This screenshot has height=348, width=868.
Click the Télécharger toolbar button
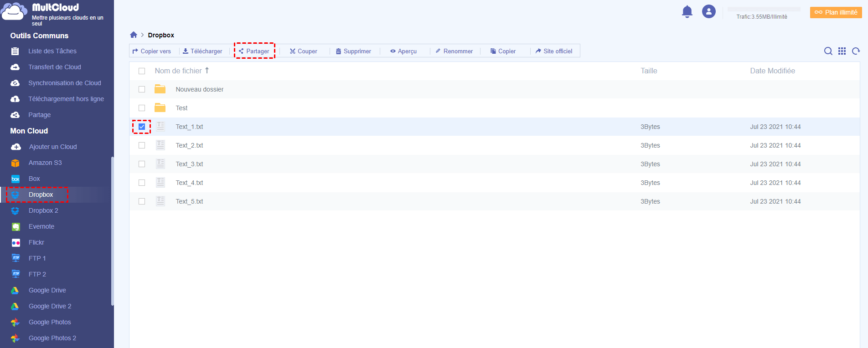tap(202, 51)
